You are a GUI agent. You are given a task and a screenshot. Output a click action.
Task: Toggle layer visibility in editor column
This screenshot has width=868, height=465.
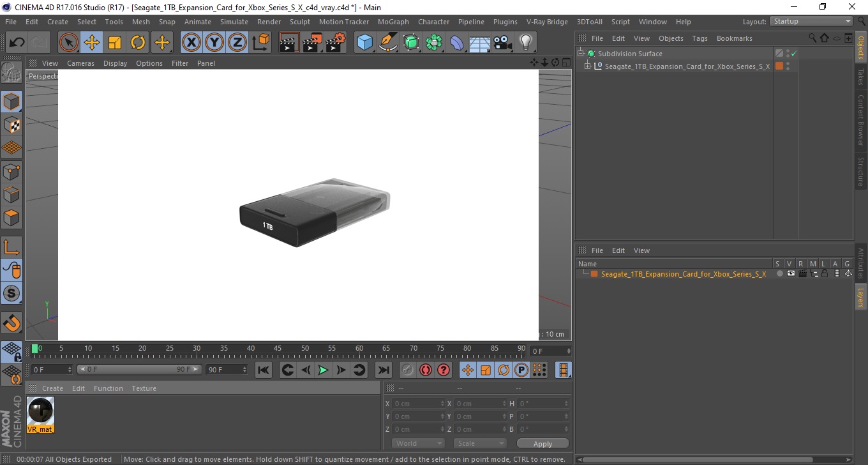(791, 273)
